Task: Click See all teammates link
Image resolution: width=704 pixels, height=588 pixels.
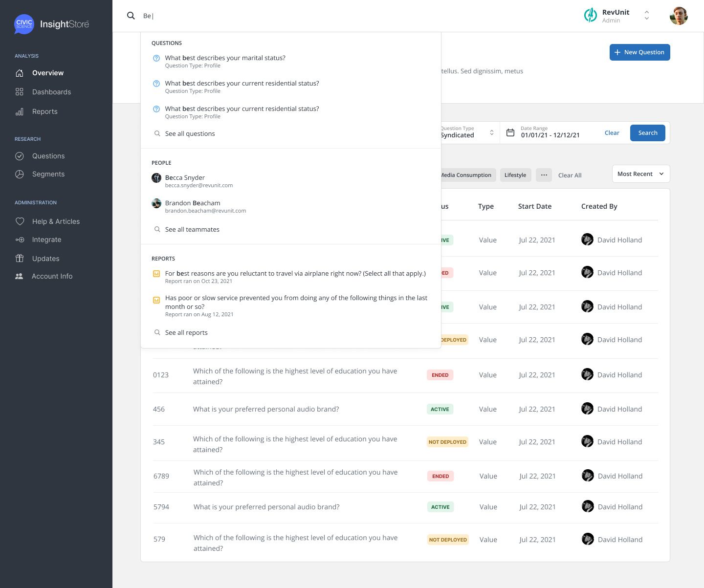Action: coord(192,229)
